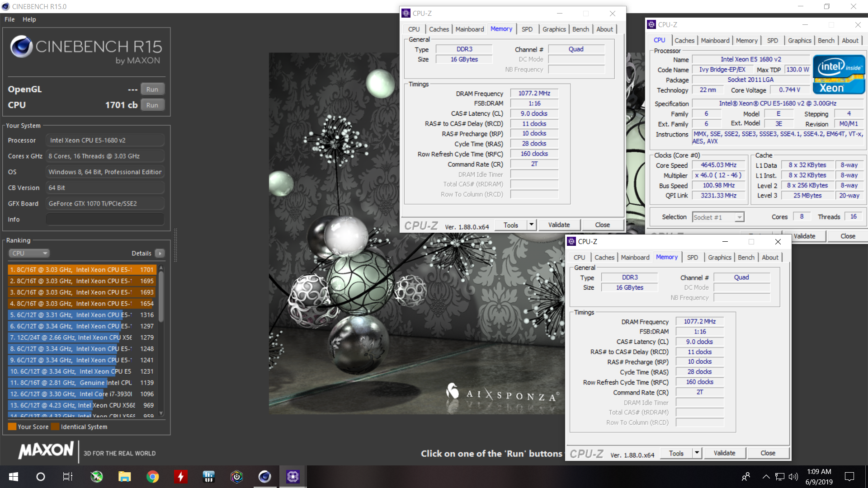
Task: Open volume control in system tray
Action: [x=793, y=477]
